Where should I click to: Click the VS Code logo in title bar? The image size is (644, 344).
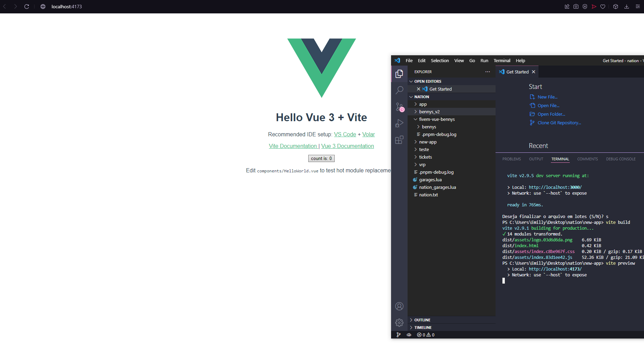pos(398,60)
